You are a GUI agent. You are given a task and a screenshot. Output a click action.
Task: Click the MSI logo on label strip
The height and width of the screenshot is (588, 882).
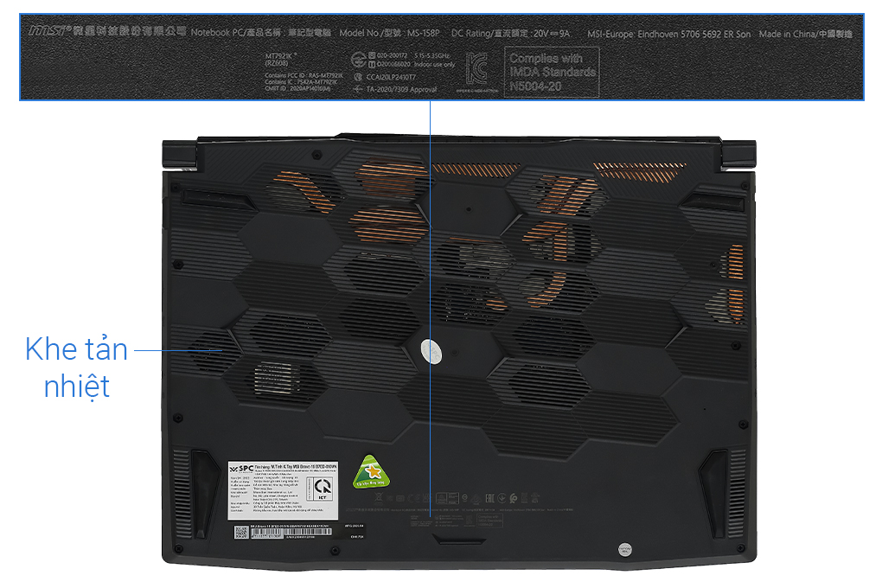click(x=49, y=29)
